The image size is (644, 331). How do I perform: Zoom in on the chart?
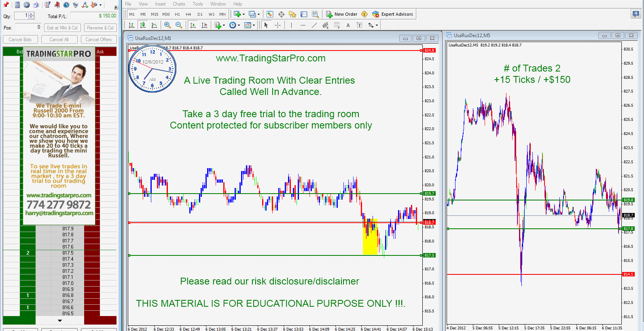(167, 25)
